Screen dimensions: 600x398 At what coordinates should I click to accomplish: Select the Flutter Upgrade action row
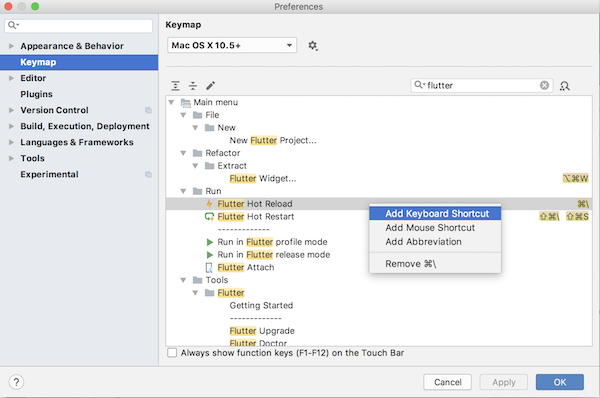379,331
